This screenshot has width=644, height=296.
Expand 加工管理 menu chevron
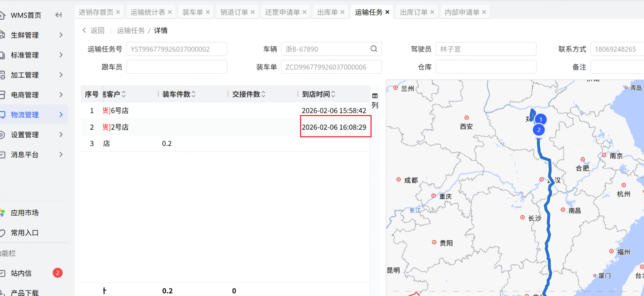[61, 75]
